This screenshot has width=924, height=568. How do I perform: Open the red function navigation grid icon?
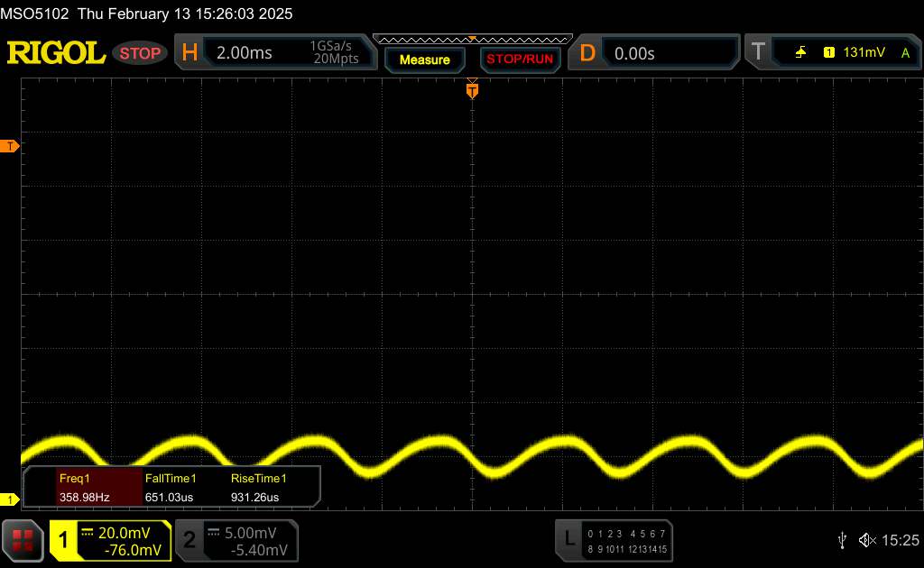coord(23,540)
